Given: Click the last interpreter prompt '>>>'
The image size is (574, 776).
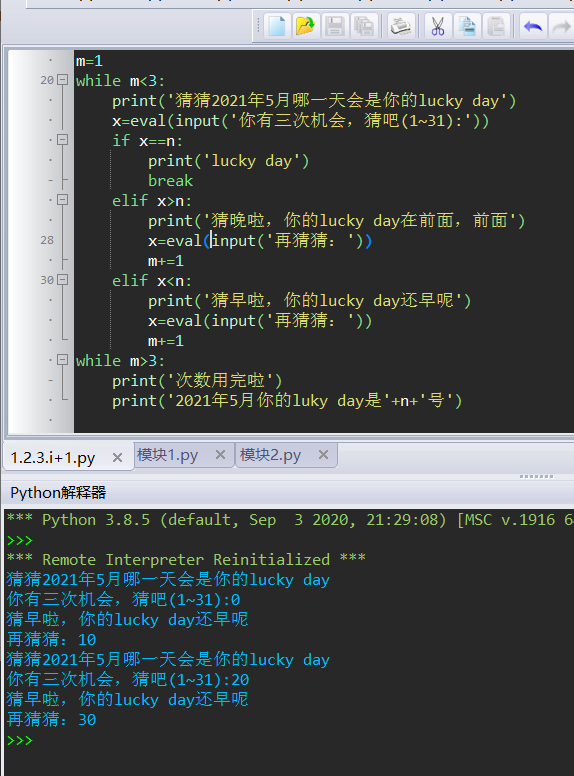Looking at the screenshot, I should 20,740.
